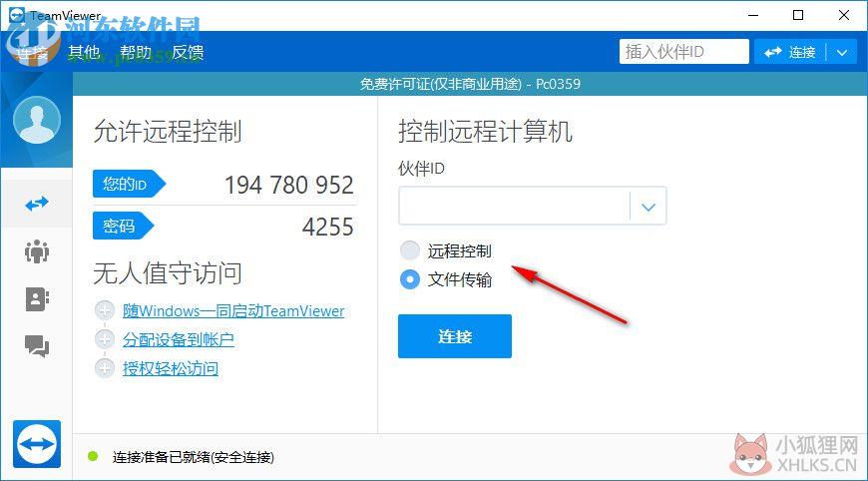Screen dimensions: 868x481
Task: Select the remote control arrows sidebar icon
Action: click(x=37, y=204)
